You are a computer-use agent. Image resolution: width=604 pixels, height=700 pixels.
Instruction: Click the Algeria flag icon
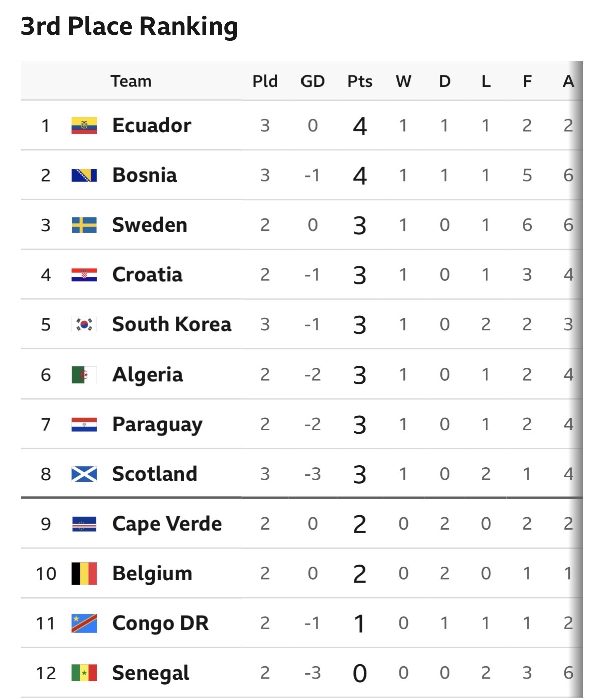84,375
